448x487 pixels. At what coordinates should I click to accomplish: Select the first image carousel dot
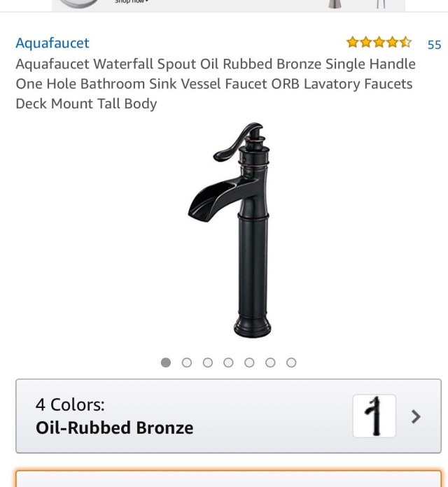coord(166,362)
